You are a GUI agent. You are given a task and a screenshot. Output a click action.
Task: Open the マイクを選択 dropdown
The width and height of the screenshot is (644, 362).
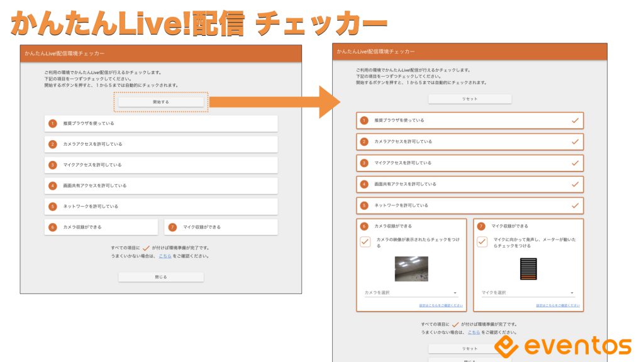pos(528,293)
